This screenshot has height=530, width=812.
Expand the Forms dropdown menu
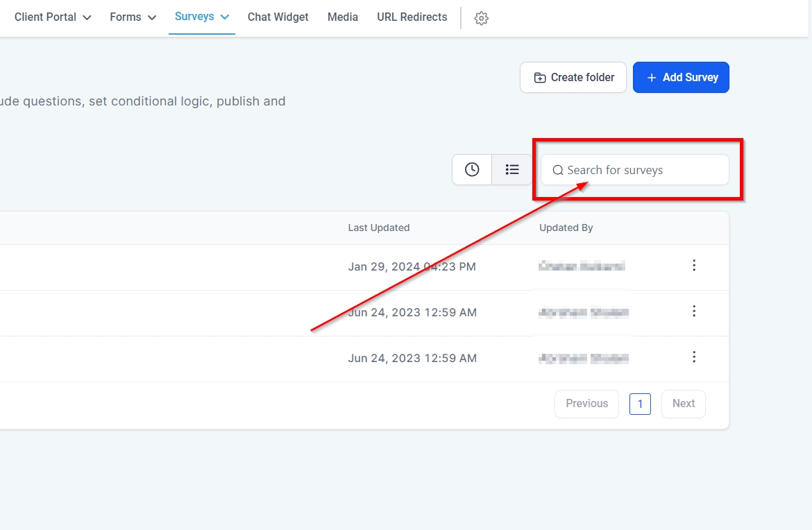click(151, 18)
